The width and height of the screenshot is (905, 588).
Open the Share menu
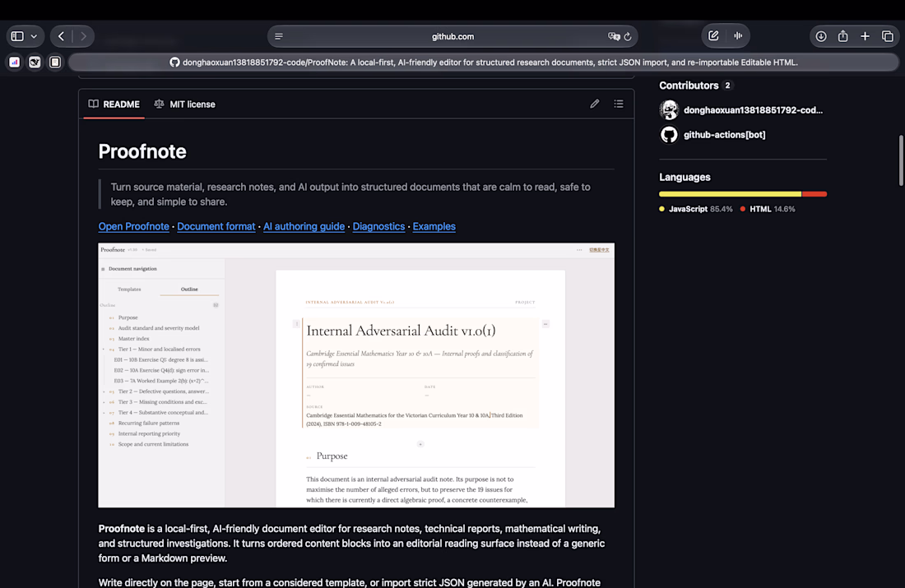point(842,36)
